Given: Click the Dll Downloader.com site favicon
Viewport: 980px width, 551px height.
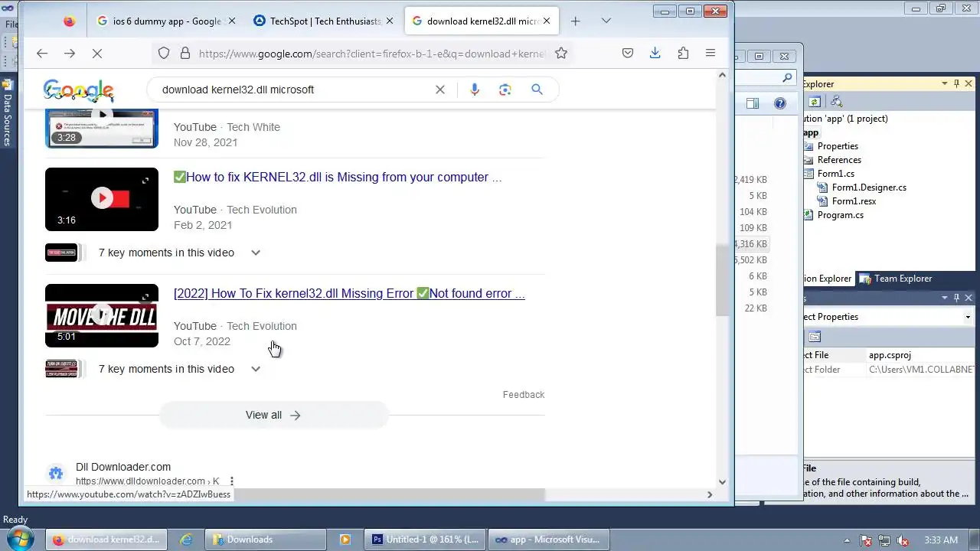Looking at the screenshot, I should 56,474.
